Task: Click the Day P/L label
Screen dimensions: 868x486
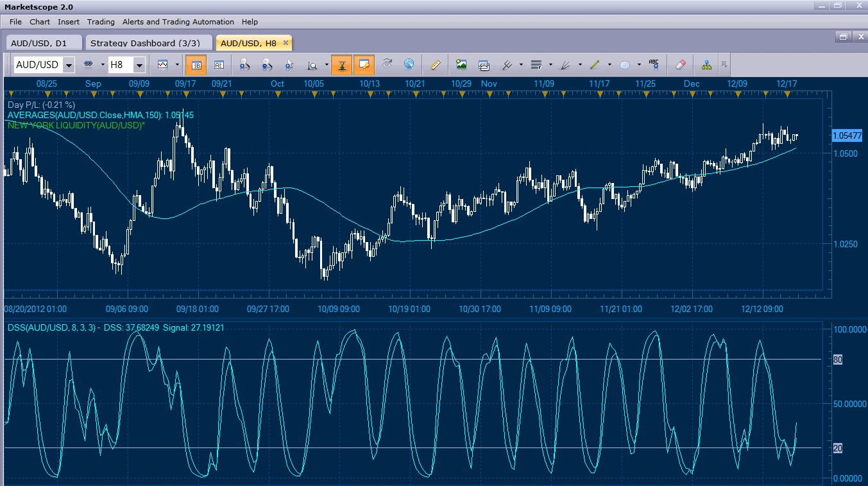Action: tap(41, 105)
